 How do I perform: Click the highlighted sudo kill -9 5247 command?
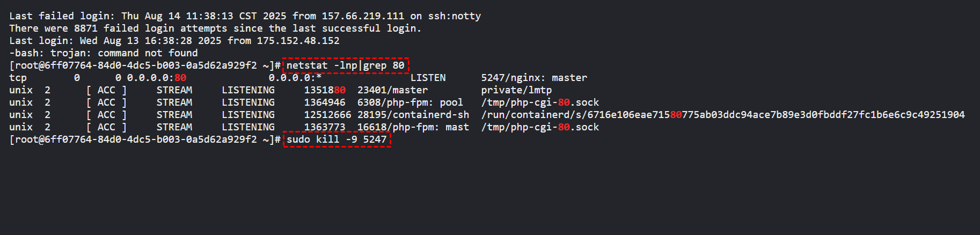pyautogui.click(x=337, y=139)
